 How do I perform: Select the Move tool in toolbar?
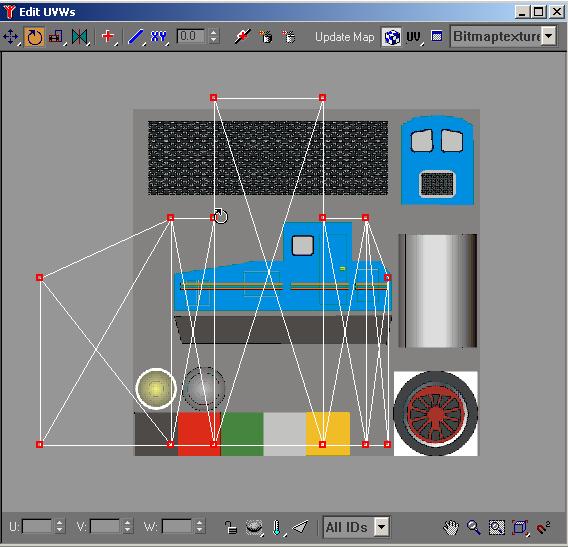click(11, 37)
